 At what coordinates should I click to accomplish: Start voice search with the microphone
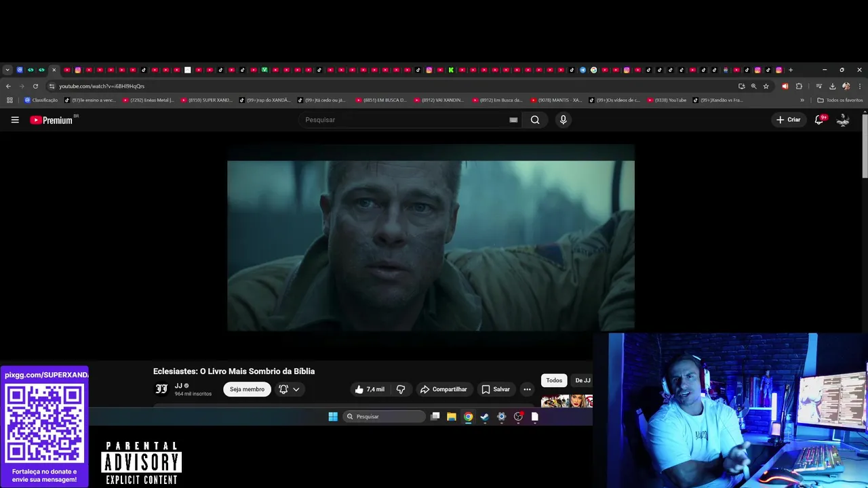[563, 120]
